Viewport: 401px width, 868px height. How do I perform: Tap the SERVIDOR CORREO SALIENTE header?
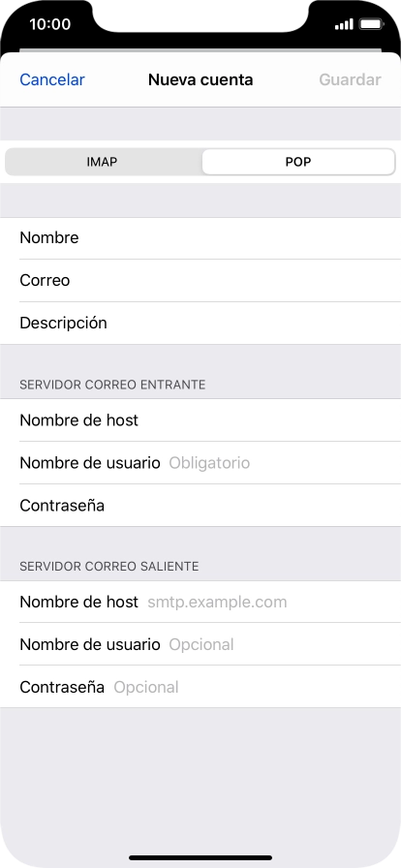[109, 567]
